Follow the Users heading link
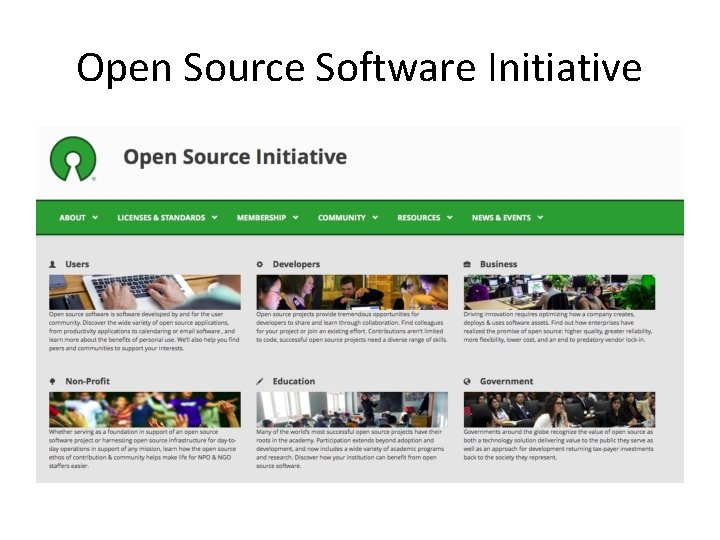Screen dimensions: 720x540 [77, 264]
